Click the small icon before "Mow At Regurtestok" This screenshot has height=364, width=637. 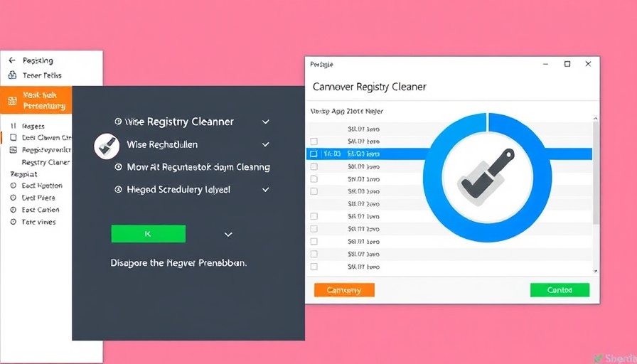[118, 167]
